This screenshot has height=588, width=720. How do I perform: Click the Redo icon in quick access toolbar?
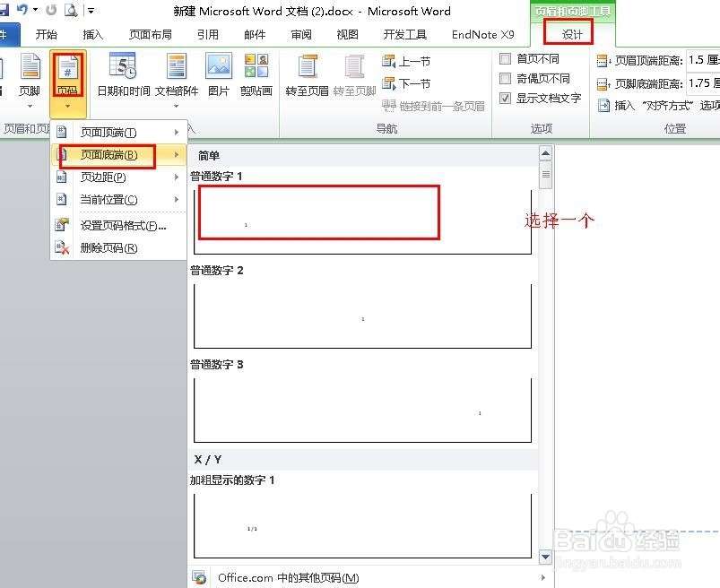(x=51, y=10)
